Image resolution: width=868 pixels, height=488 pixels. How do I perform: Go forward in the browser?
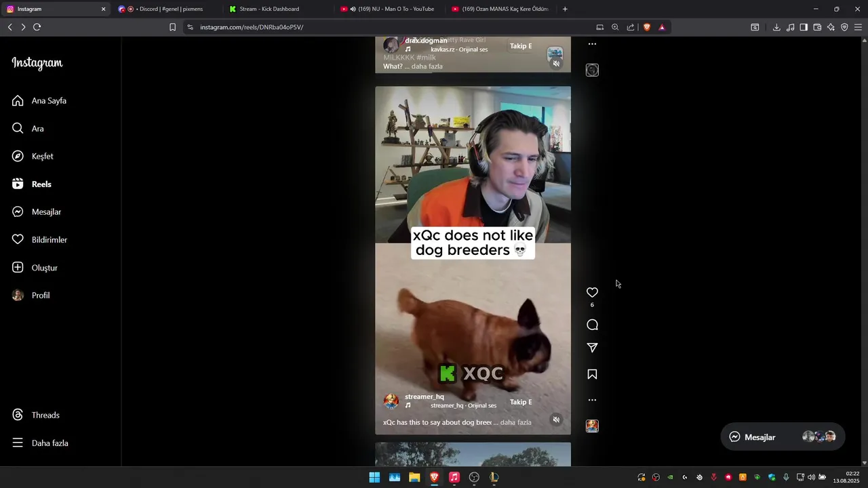coord(23,27)
